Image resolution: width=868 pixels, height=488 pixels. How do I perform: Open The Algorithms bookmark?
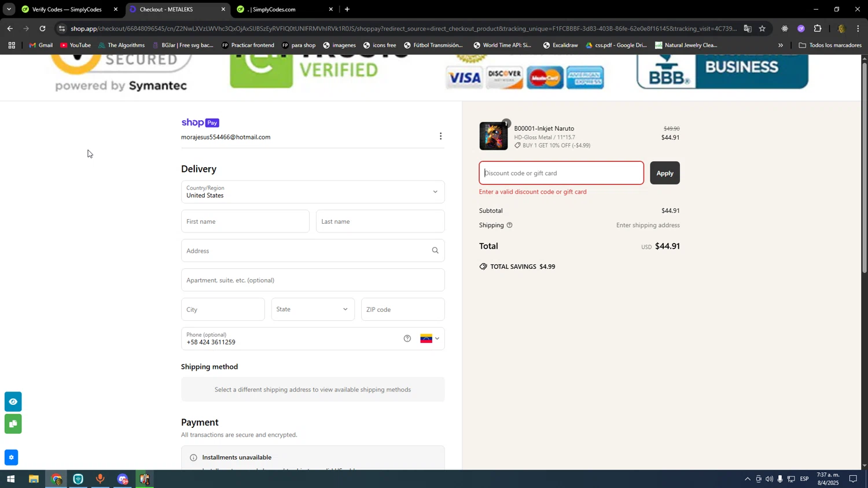[x=120, y=45]
